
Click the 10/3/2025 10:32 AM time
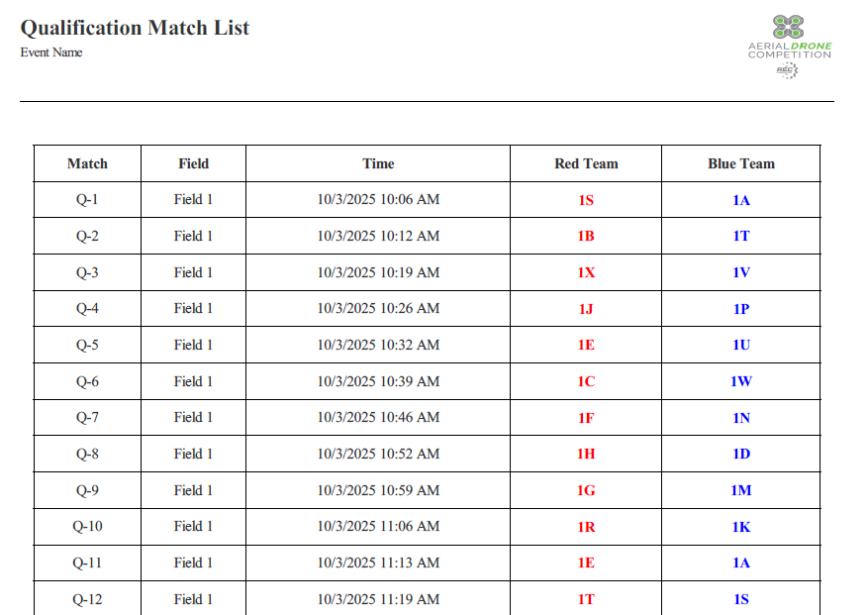(378, 345)
